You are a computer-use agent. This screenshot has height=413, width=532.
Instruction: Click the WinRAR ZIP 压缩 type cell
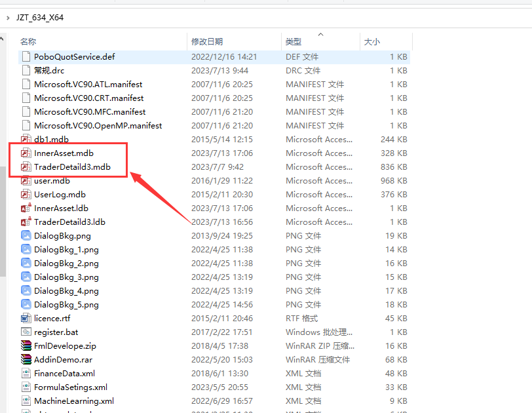coord(320,346)
